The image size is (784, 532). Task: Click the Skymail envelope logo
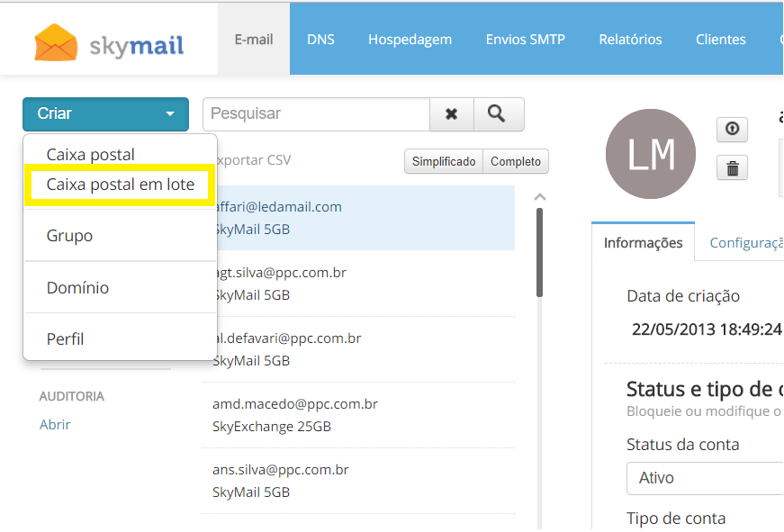tap(55, 41)
